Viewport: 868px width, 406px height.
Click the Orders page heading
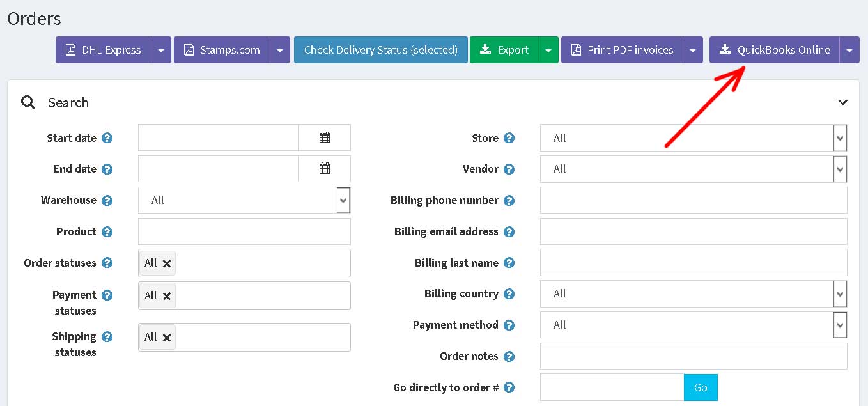click(35, 19)
